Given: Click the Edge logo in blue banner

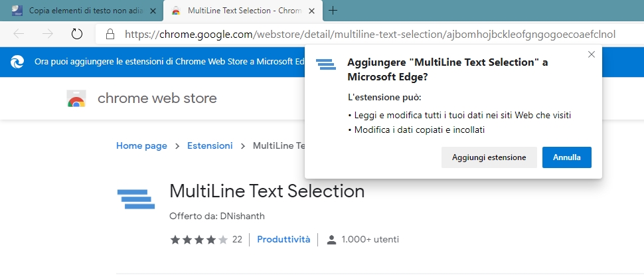Looking at the screenshot, I should (x=17, y=62).
